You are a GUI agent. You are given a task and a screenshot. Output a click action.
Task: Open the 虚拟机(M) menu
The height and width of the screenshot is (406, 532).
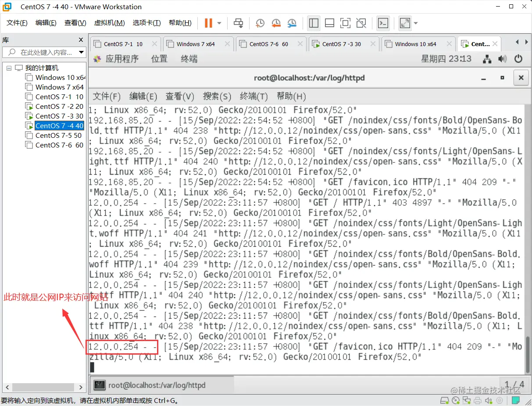110,23
